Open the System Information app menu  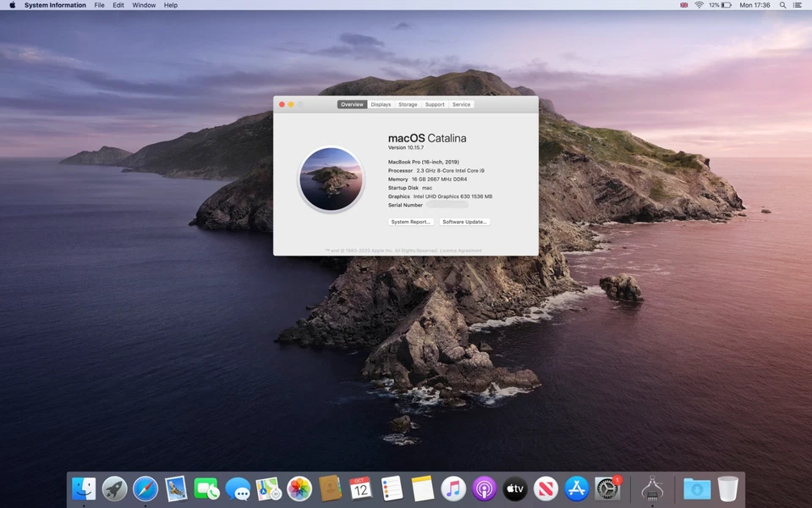point(55,5)
